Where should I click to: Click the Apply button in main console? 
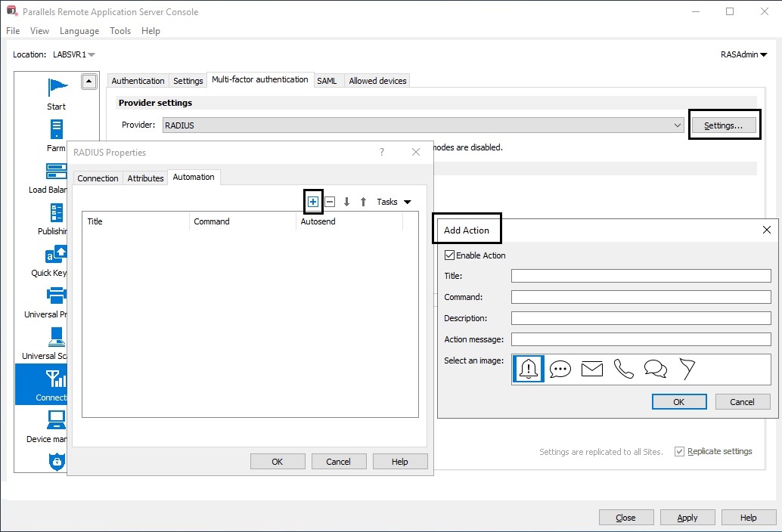[x=687, y=518]
